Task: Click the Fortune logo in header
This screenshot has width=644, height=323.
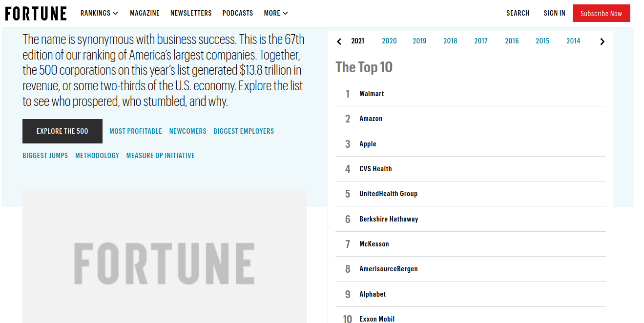Action: pos(36,13)
